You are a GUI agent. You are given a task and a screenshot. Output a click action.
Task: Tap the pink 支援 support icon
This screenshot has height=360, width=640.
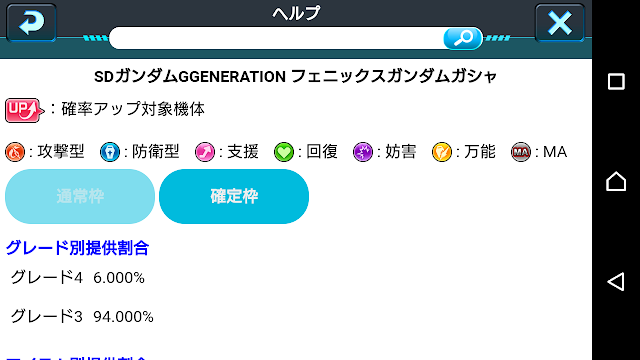(205, 152)
